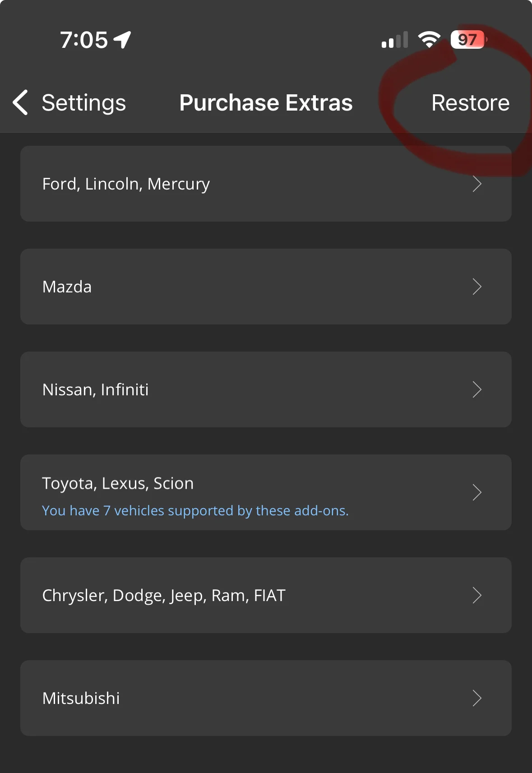The width and height of the screenshot is (532, 773).
Task: Open the Mazda extras entry
Action: click(266, 287)
